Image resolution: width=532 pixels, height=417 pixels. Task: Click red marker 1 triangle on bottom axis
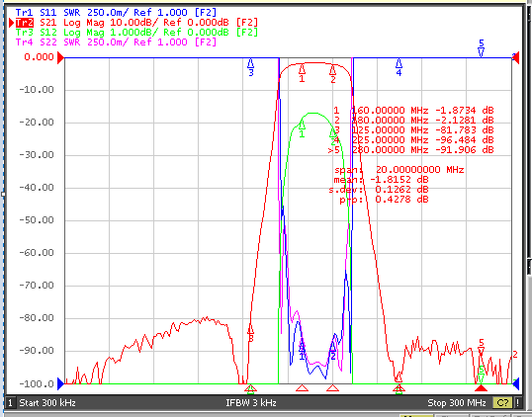[302, 387]
